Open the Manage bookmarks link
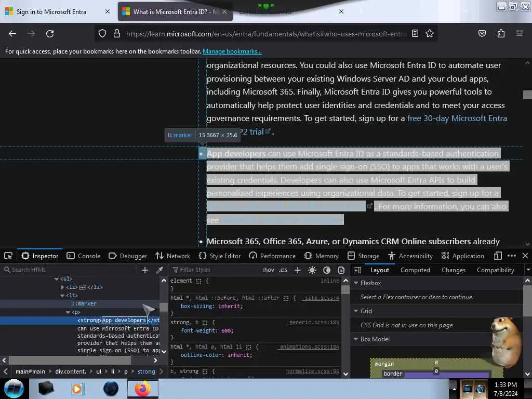The width and height of the screenshot is (532, 399). 232,51
